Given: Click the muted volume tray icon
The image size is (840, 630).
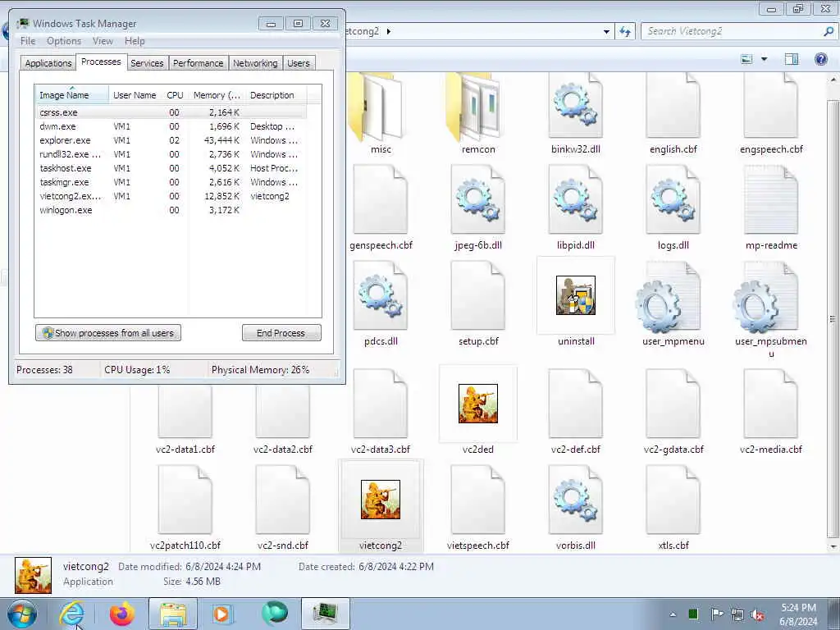Looking at the screenshot, I should click(x=757, y=614).
